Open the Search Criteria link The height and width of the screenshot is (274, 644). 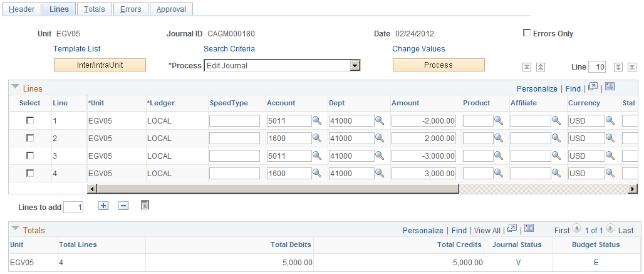pyautogui.click(x=229, y=48)
